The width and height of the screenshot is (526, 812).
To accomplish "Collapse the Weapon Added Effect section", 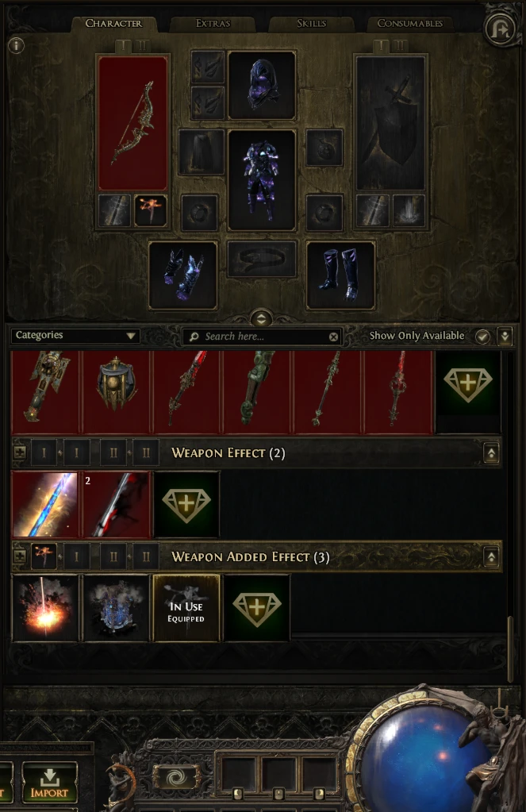I will pyautogui.click(x=491, y=556).
